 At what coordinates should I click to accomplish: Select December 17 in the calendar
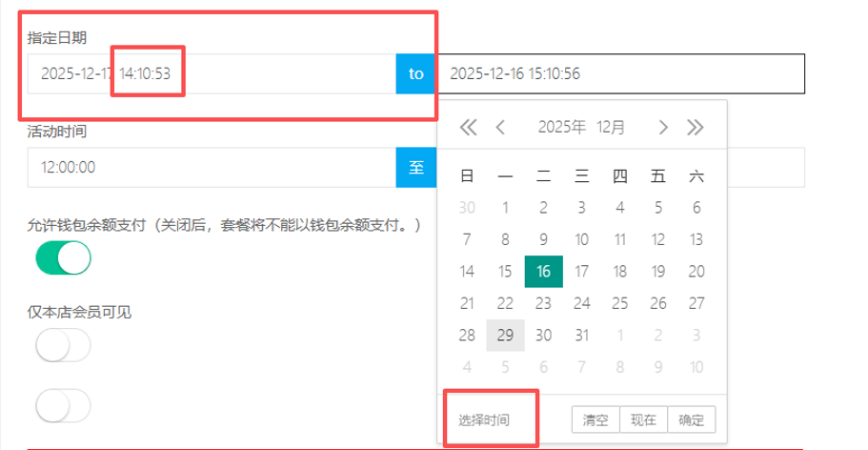point(582,272)
